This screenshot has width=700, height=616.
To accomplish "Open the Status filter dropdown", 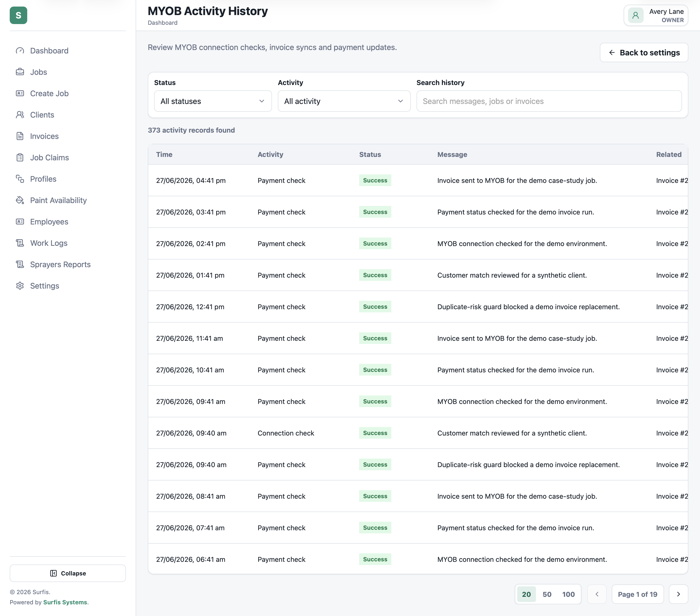I will coord(213,101).
